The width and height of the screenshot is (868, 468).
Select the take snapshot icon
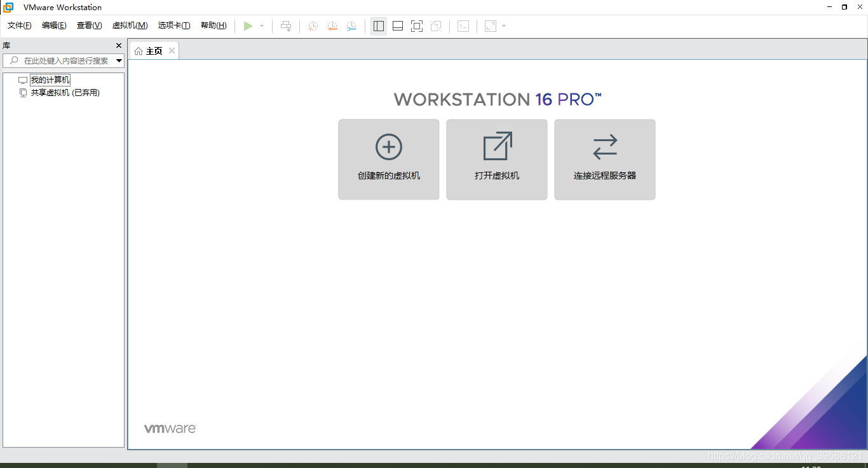tap(312, 26)
